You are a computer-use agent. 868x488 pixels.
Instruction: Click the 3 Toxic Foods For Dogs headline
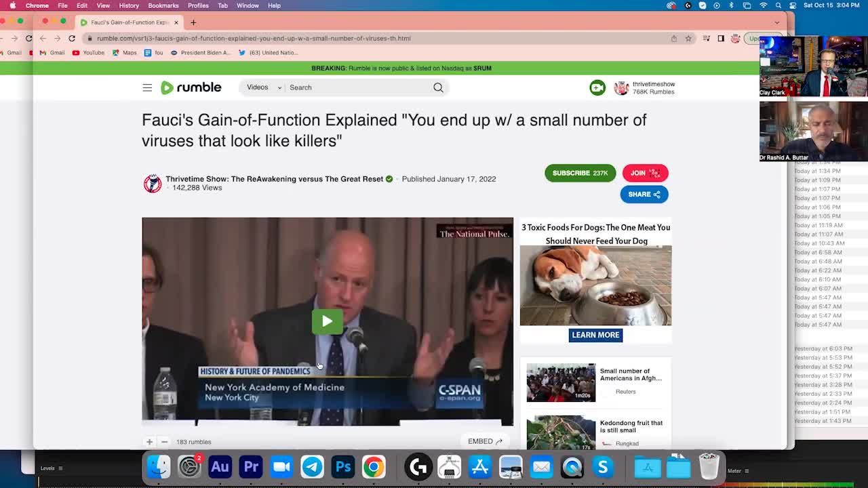tap(595, 234)
